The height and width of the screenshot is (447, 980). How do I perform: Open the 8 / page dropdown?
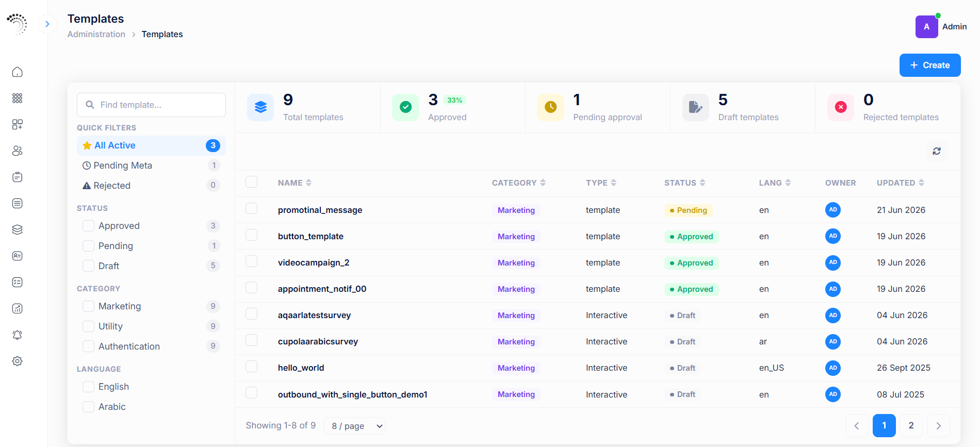pyautogui.click(x=354, y=426)
